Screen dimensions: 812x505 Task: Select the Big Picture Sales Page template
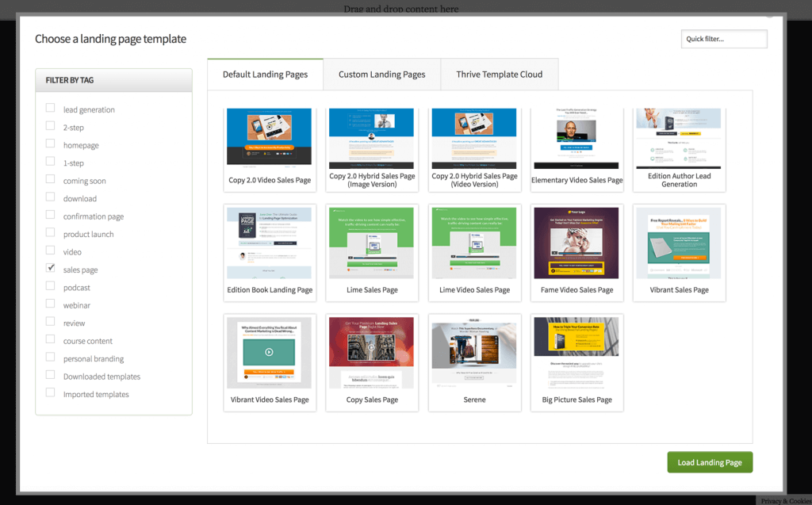pos(576,362)
